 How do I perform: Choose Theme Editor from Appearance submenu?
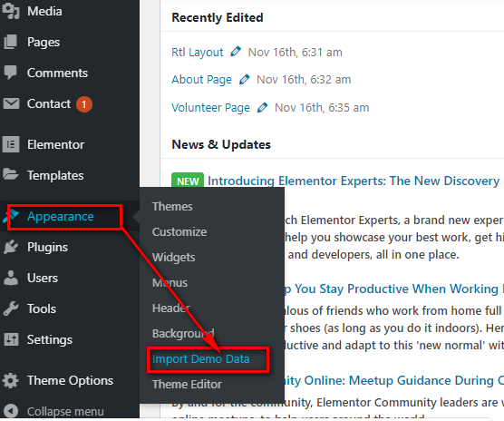[x=187, y=385]
